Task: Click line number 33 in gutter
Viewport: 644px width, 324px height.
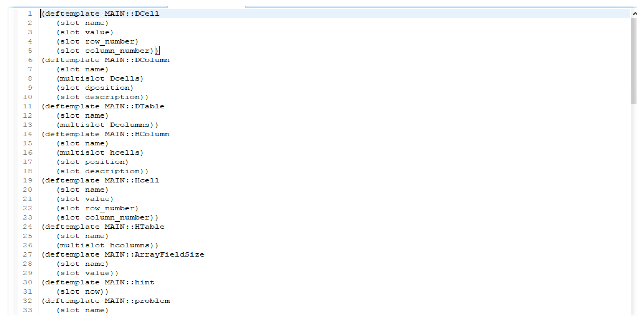Action: point(28,310)
